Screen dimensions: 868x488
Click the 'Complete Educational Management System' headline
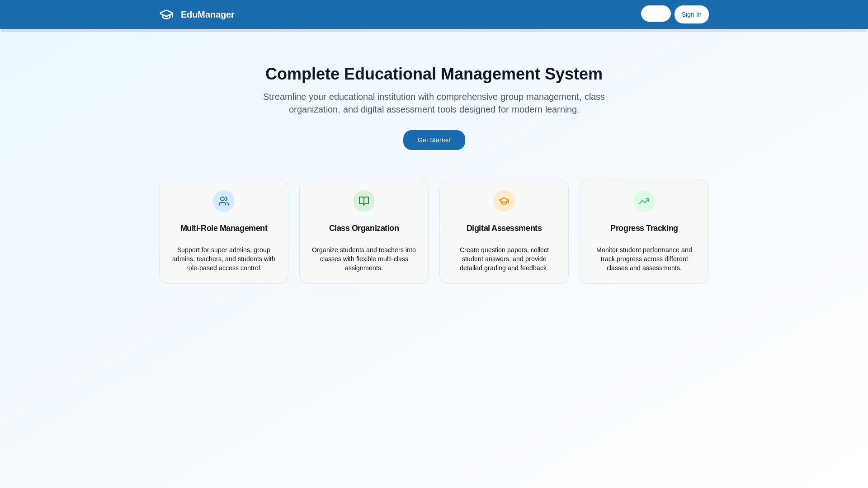(434, 74)
